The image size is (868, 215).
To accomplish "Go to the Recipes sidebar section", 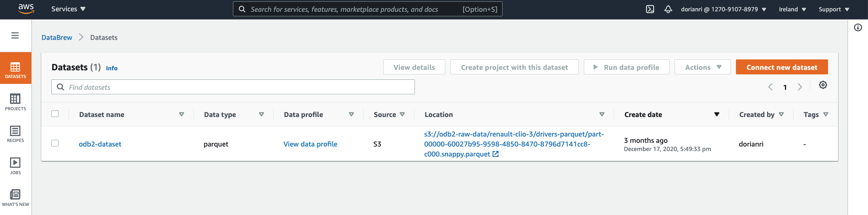I will (x=15, y=134).
